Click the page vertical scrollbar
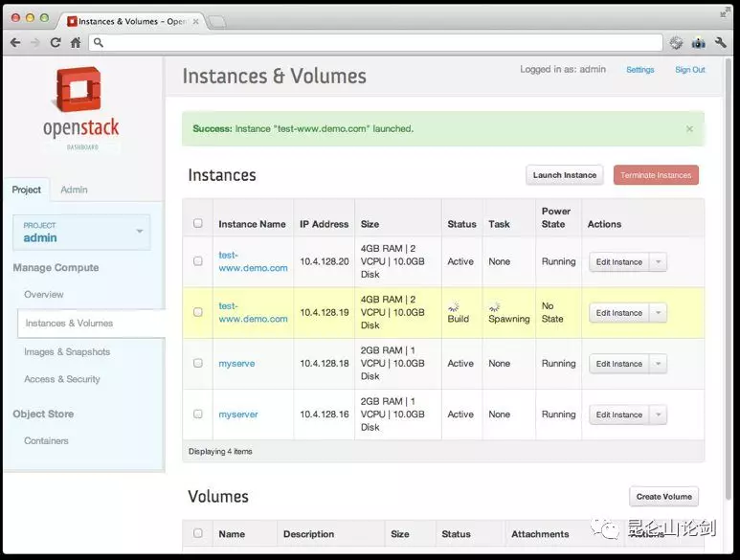 tap(729, 279)
